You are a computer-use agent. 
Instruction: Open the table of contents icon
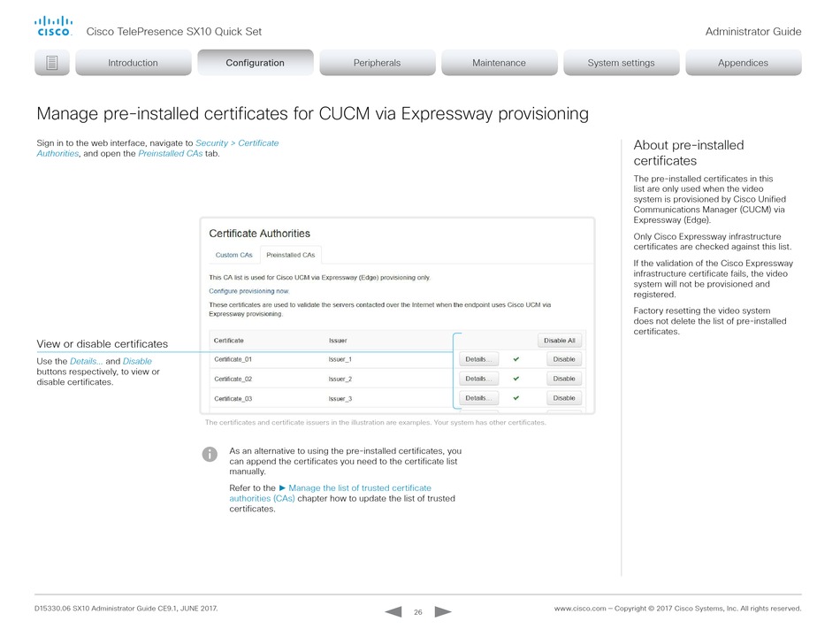pos(52,63)
